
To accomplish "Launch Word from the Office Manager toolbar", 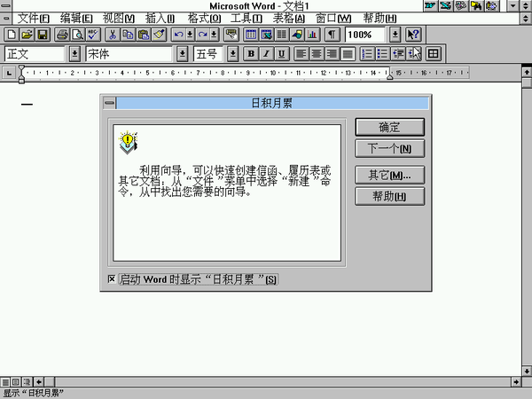I will coord(430,6).
